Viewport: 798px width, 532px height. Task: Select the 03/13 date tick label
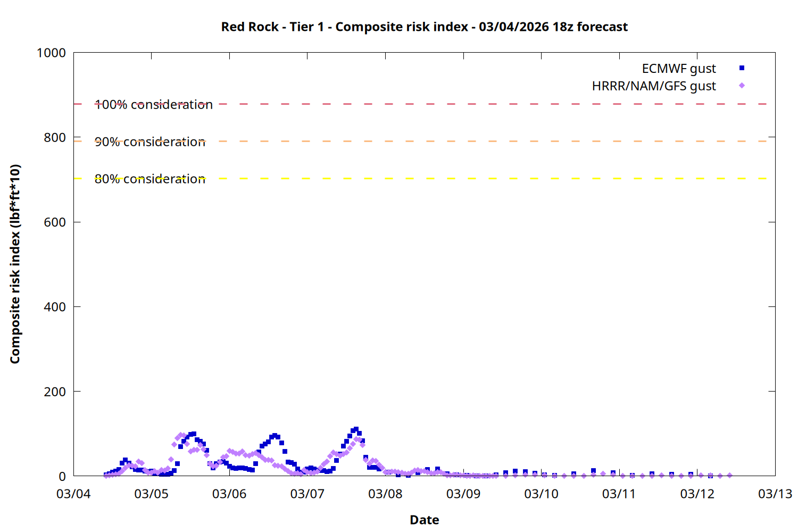[x=775, y=494]
